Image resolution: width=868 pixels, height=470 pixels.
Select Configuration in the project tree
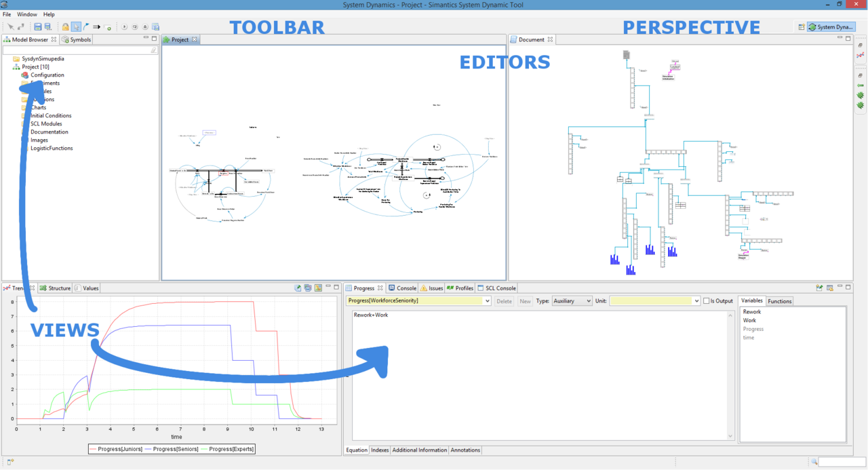47,75
